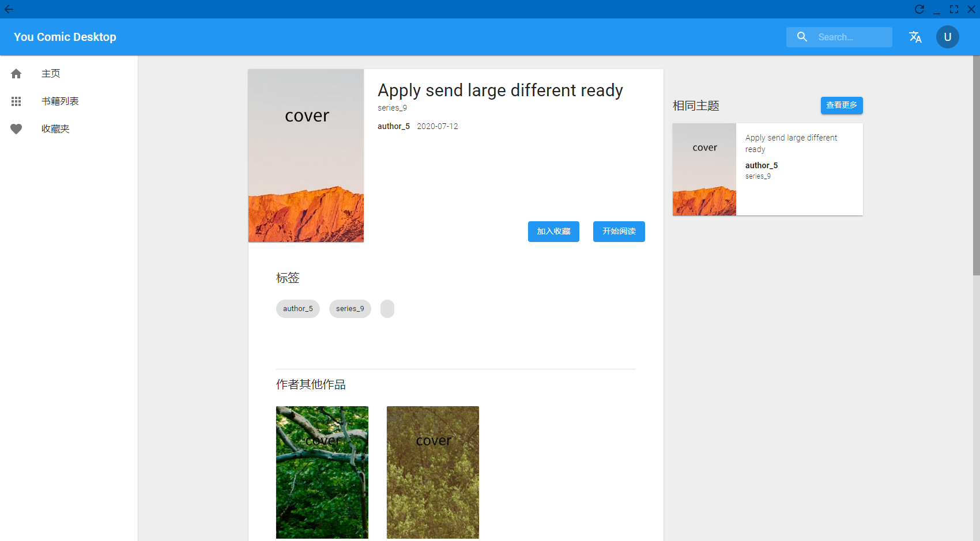This screenshot has width=980, height=541.
Task: Click the 加入收藏 button
Action: coord(553,232)
